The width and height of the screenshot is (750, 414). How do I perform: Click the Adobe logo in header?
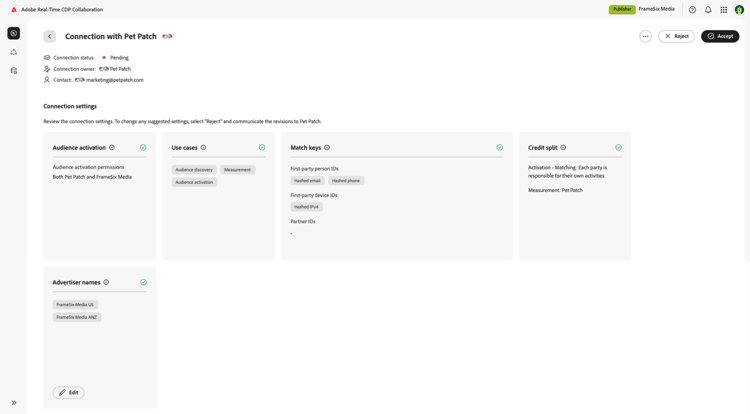(14, 10)
